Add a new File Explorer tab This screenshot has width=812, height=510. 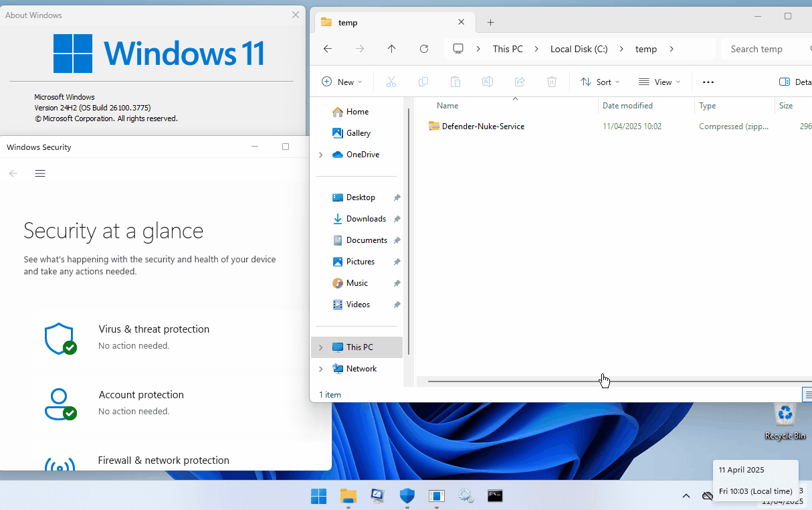pos(490,22)
